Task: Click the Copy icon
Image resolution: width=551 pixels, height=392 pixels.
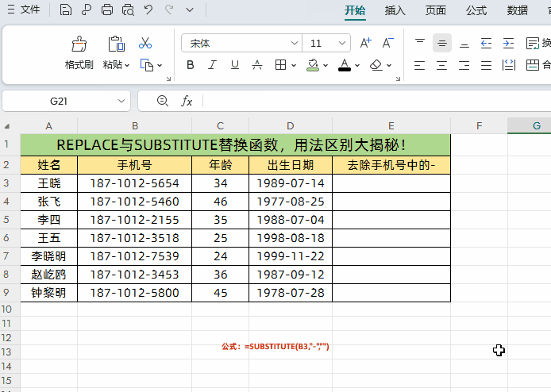Action: (147, 65)
